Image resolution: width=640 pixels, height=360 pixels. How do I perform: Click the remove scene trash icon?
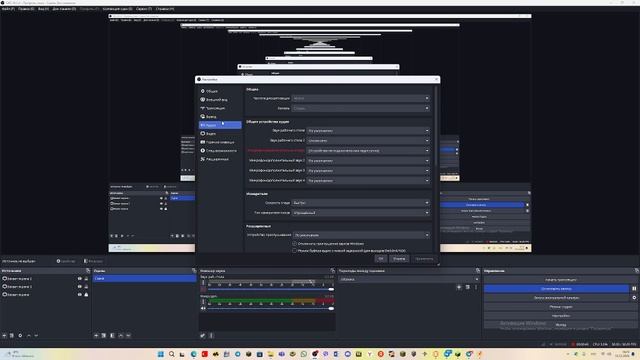click(x=104, y=336)
